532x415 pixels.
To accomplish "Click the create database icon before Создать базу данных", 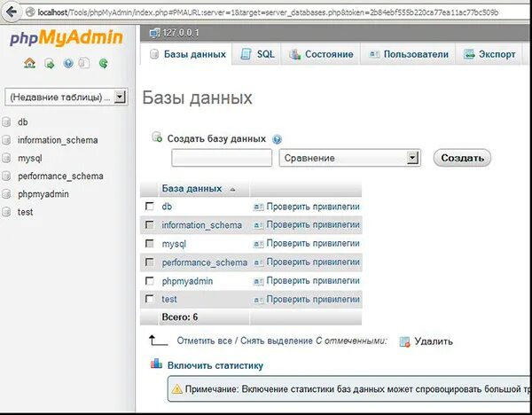I will [x=157, y=137].
